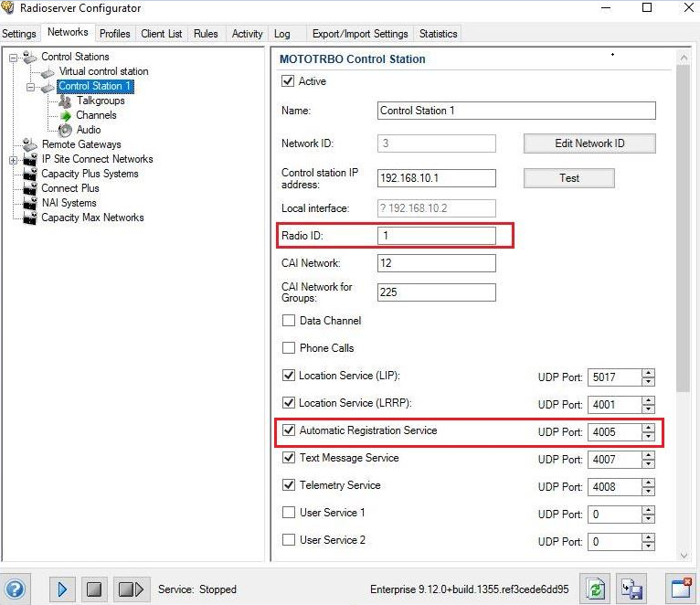
Task: Increase the LIP UDP port value
Action: (648, 373)
